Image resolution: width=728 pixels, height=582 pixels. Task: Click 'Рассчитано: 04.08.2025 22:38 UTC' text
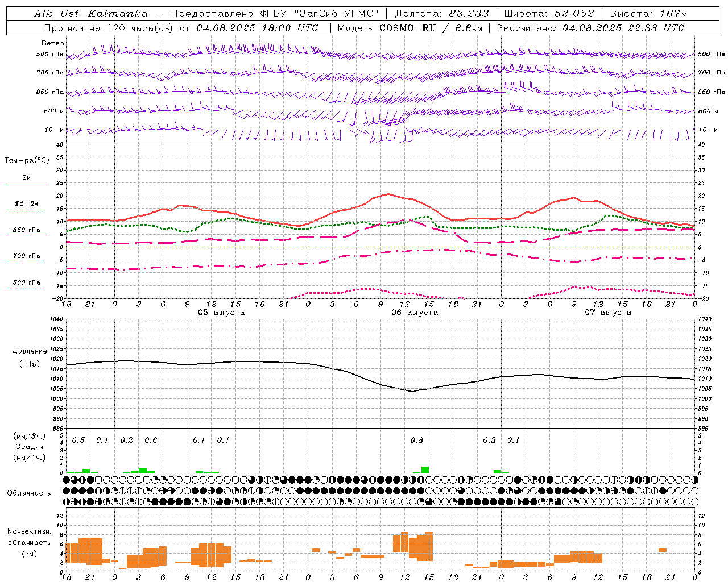click(590, 28)
